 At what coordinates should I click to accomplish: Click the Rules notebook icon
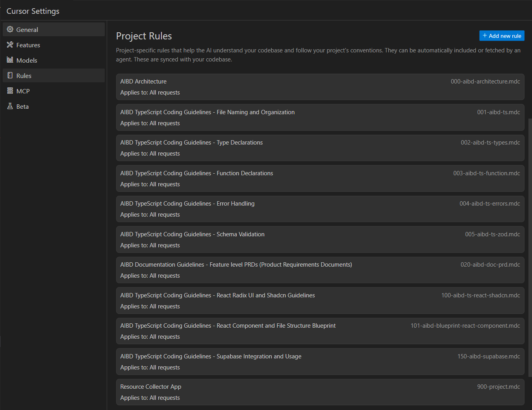click(10, 76)
